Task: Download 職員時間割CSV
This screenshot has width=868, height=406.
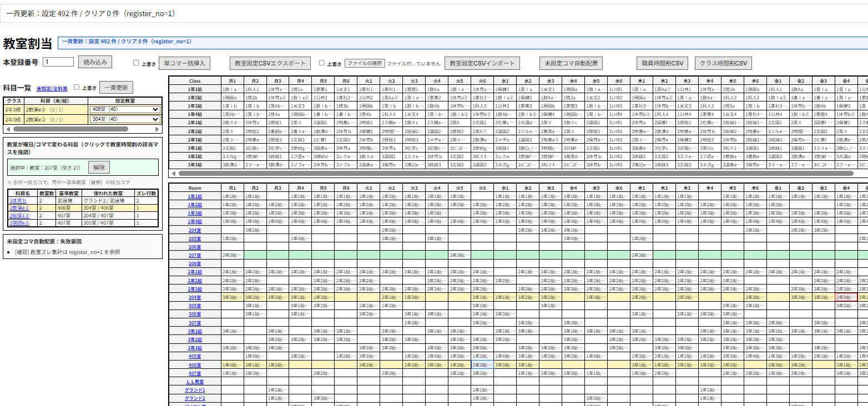Action: point(662,63)
